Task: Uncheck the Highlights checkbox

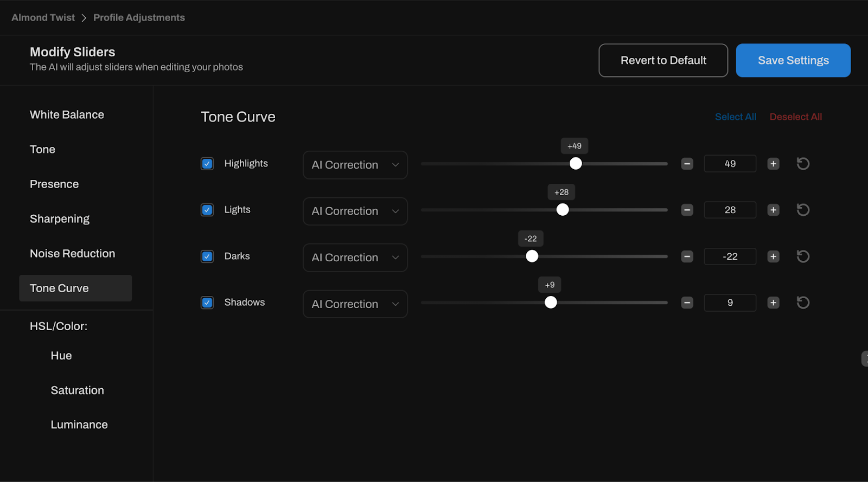Action: pyautogui.click(x=207, y=164)
